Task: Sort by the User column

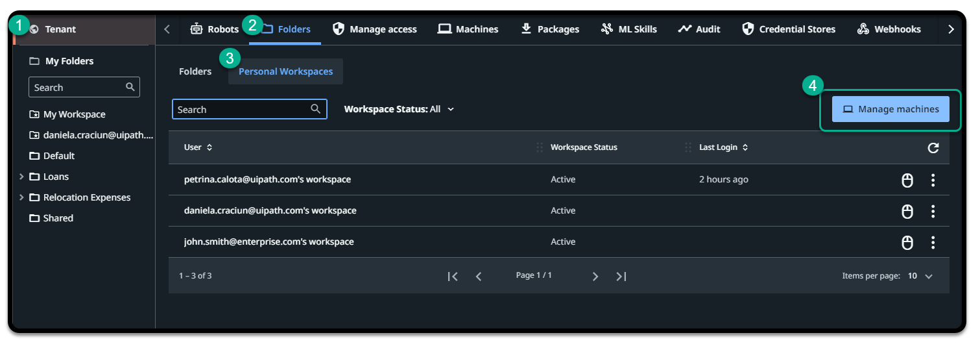Action: [198, 147]
